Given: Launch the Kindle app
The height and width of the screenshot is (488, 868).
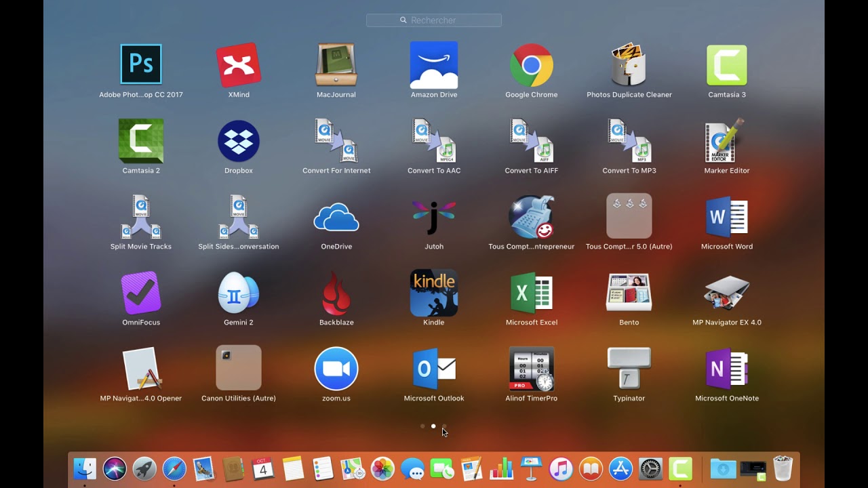Looking at the screenshot, I should click(x=434, y=292).
